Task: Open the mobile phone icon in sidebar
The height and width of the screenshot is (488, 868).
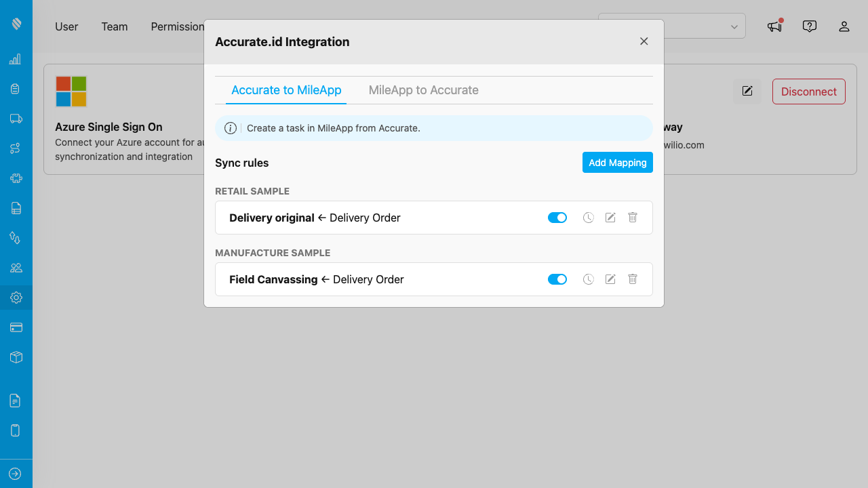Action: pos(16,430)
